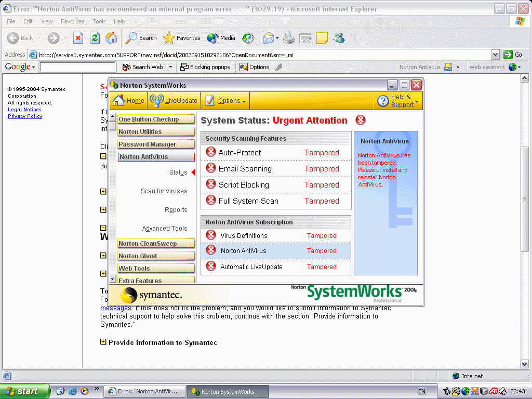Click the Help & Support question mark icon
Image resolution: width=532 pixels, height=399 pixels.
(383, 101)
